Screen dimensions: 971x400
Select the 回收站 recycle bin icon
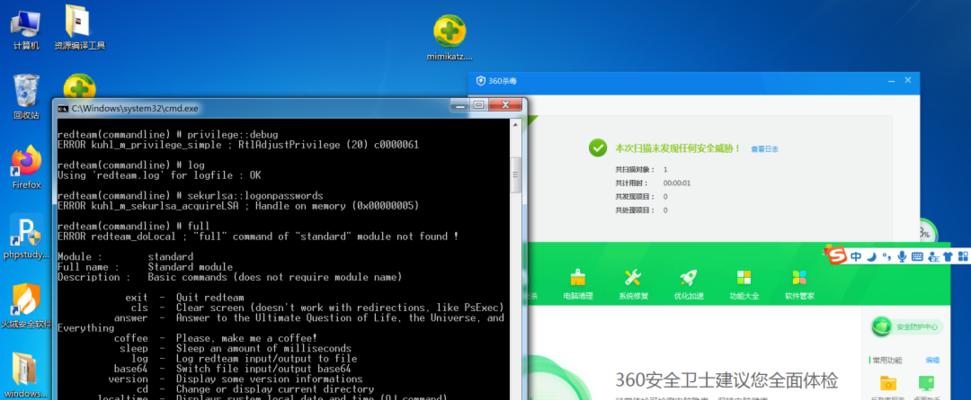point(26,97)
